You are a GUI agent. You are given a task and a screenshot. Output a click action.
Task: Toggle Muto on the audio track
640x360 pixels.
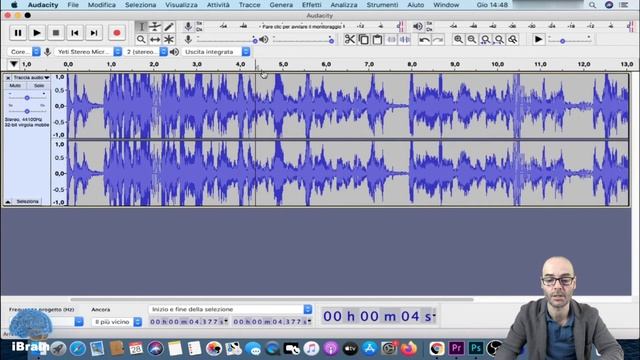tap(15, 86)
